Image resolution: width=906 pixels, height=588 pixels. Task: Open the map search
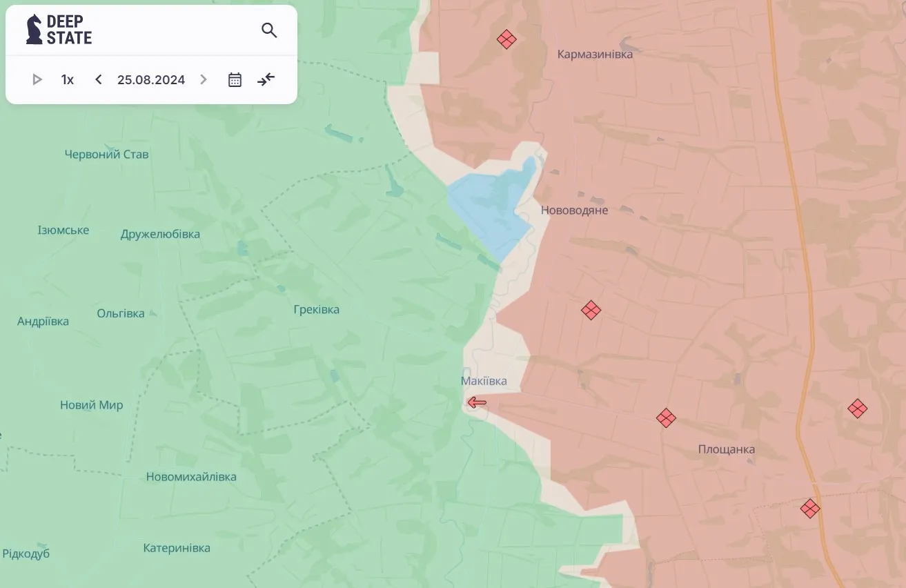270,30
